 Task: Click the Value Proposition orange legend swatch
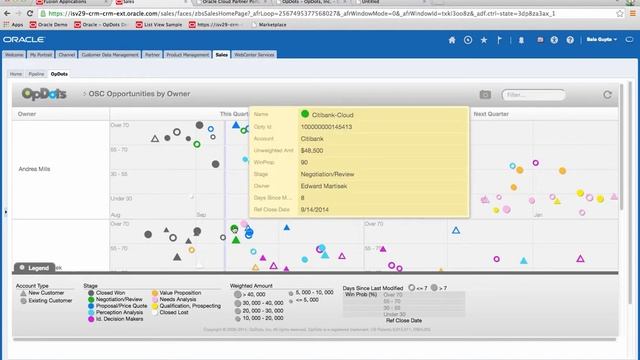pyautogui.click(x=155, y=293)
